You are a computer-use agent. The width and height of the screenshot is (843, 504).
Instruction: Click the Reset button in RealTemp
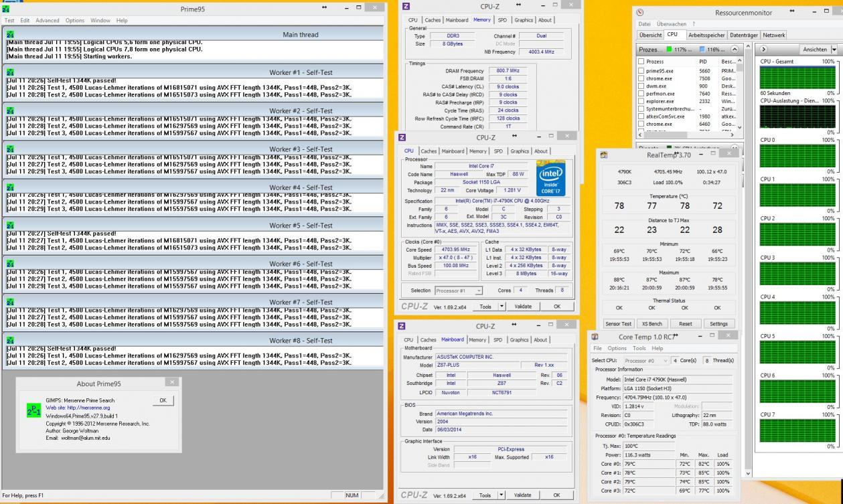686,324
